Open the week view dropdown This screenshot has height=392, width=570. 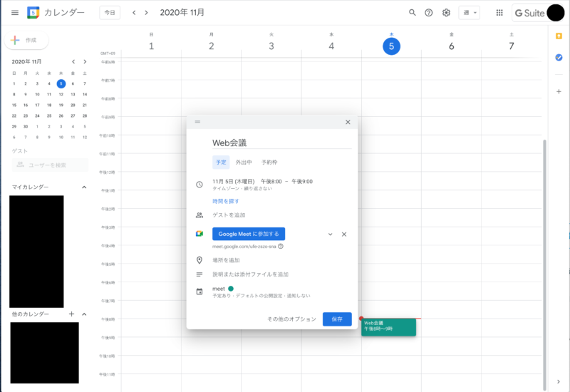(x=470, y=13)
